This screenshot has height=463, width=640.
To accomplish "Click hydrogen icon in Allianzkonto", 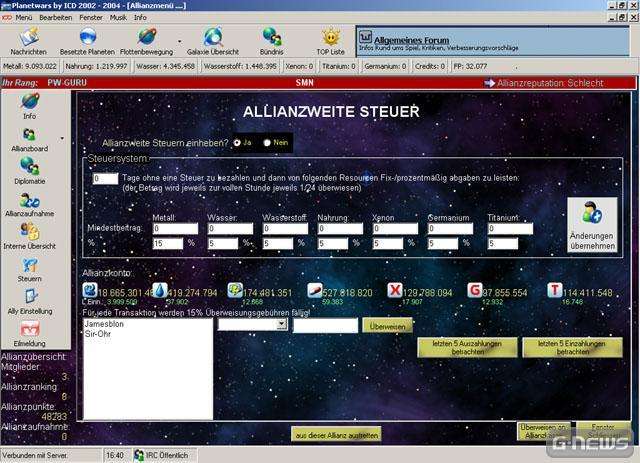I will (235, 290).
